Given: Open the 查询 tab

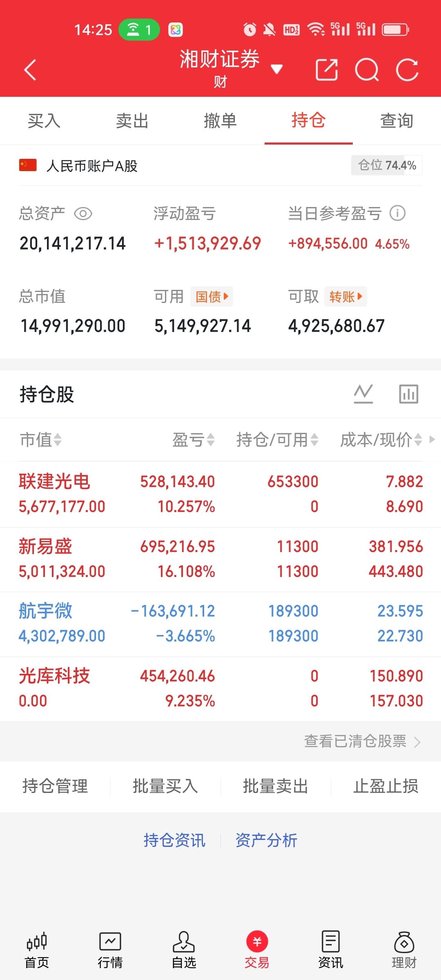Looking at the screenshot, I should (x=397, y=121).
